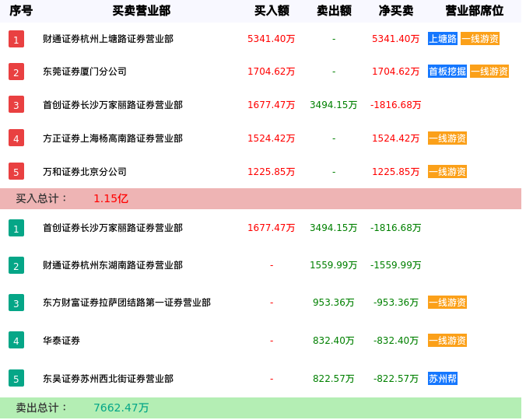Click the -953.36万 net value
Screen dimensions: 526x420
(x=396, y=303)
